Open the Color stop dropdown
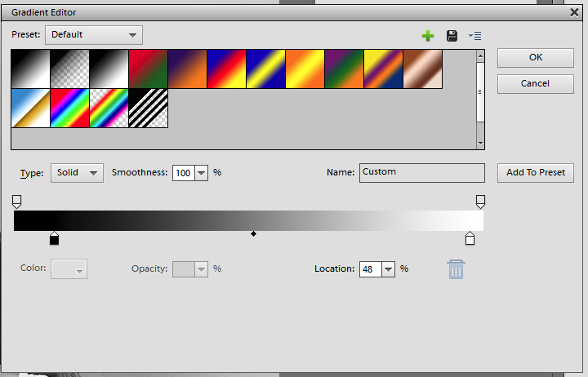This screenshot has width=588, height=377. point(69,269)
